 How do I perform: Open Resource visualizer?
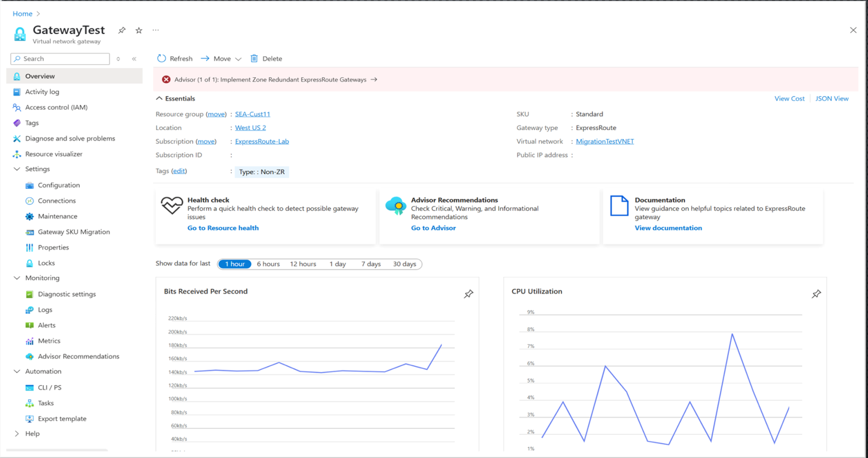pos(54,153)
